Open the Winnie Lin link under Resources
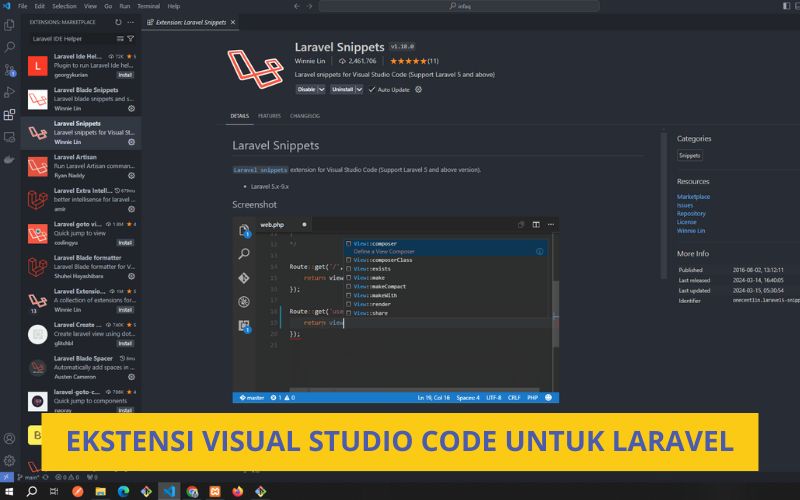 (691, 231)
